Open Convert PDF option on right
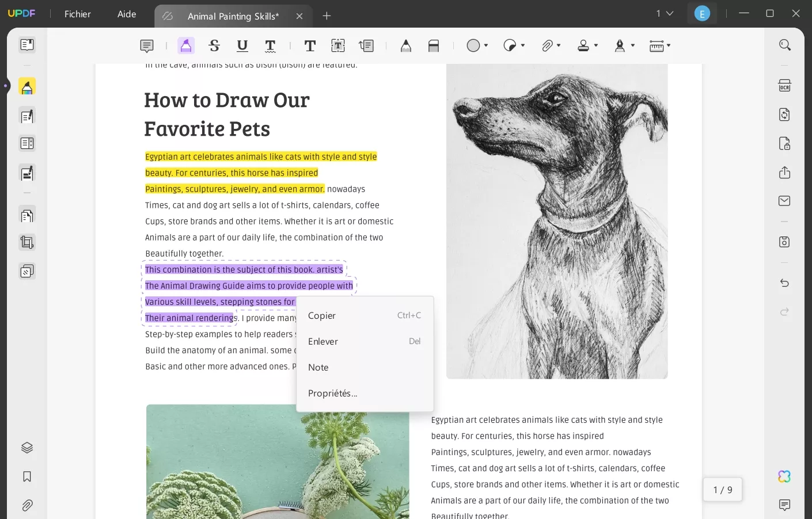 (x=784, y=115)
